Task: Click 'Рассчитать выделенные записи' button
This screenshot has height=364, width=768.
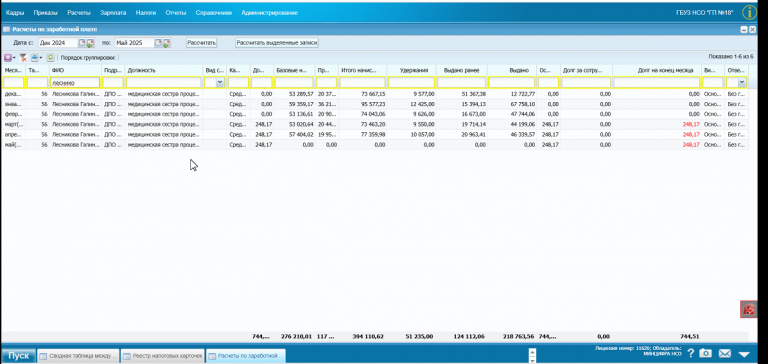Action: [x=277, y=43]
